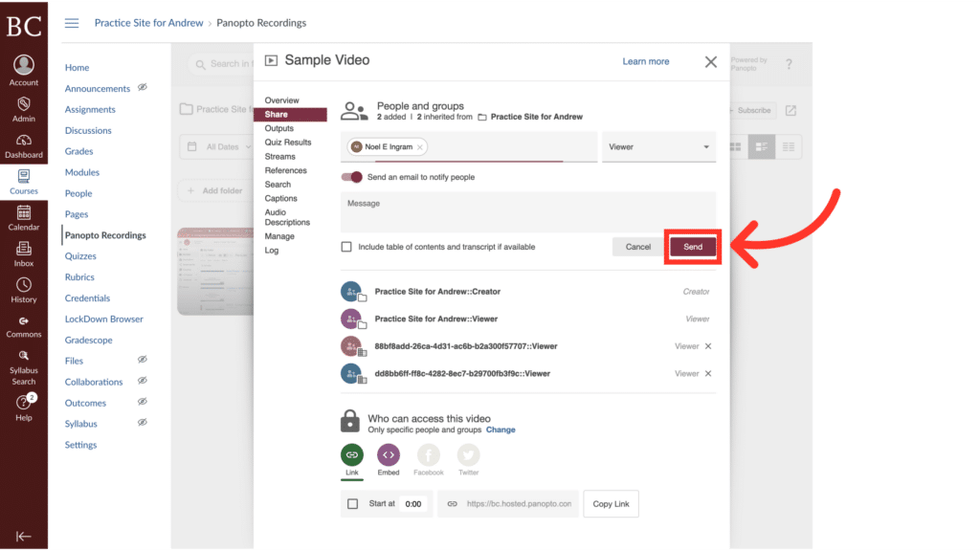Open History in global navigation
The height and width of the screenshot is (551, 980).
(x=24, y=291)
